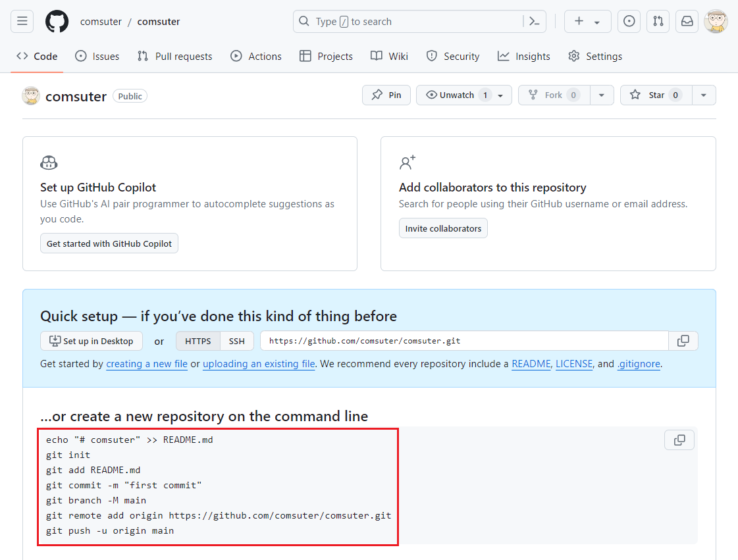The width and height of the screenshot is (738, 560).
Task: Click Set up in Desktop button
Action: (x=92, y=341)
